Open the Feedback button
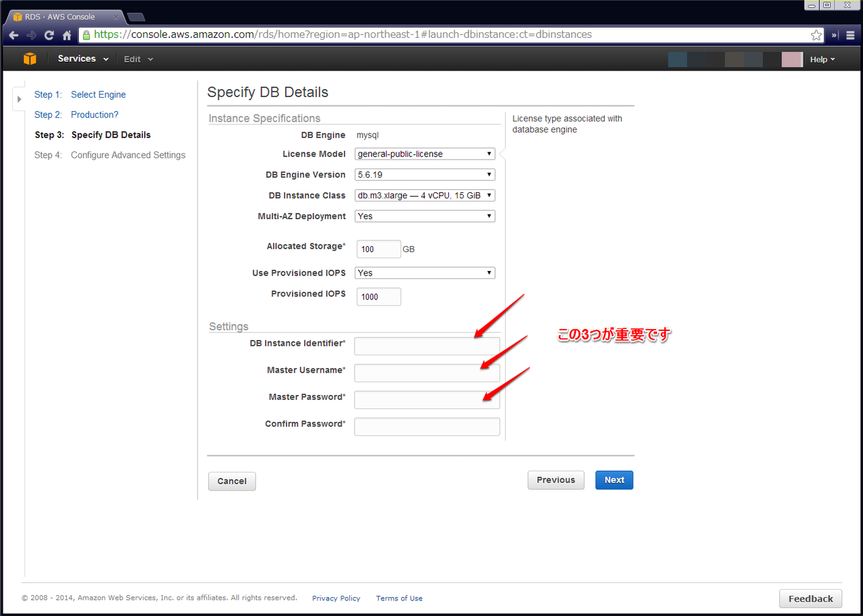The height and width of the screenshot is (616, 863). [x=810, y=598]
